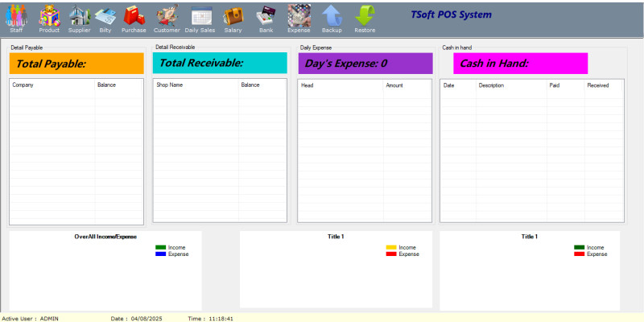
Task: Click the Total Payable orange banner
Action: [76, 64]
